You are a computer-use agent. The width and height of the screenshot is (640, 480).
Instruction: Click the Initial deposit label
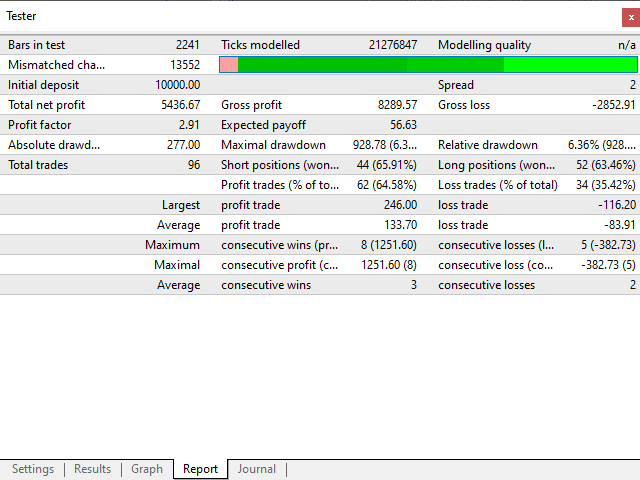(43, 85)
